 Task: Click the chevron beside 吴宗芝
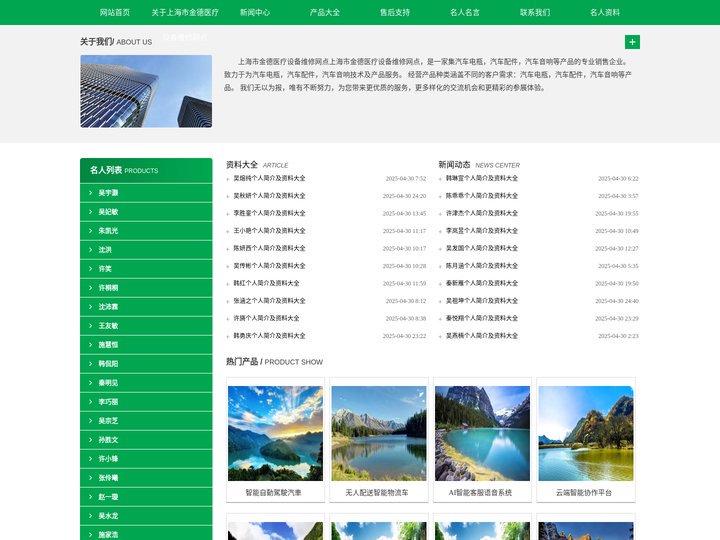click(90, 421)
